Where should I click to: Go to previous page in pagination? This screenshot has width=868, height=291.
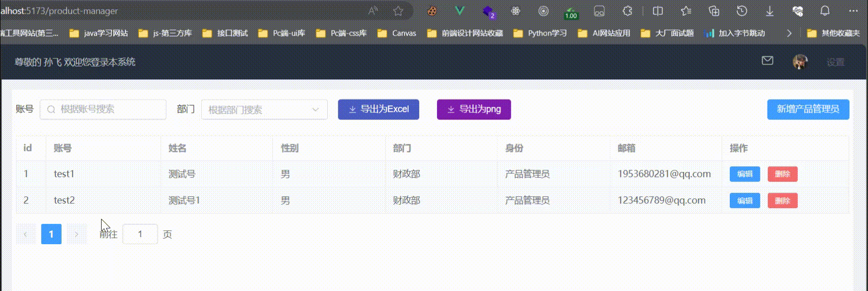point(26,234)
